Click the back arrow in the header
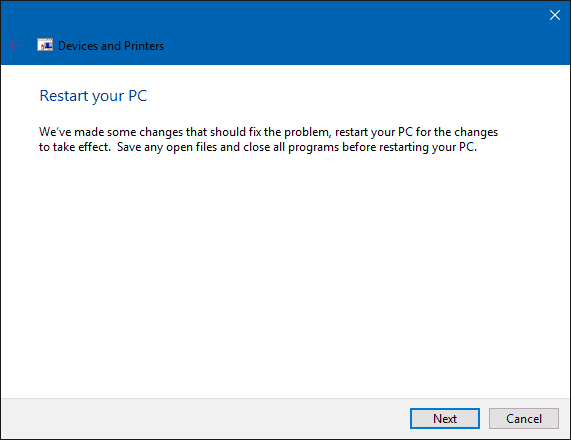The height and width of the screenshot is (440, 571). [15, 46]
